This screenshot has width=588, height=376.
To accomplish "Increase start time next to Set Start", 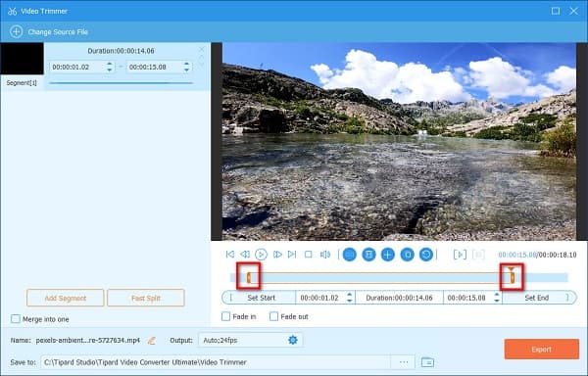I will click(x=350, y=295).
